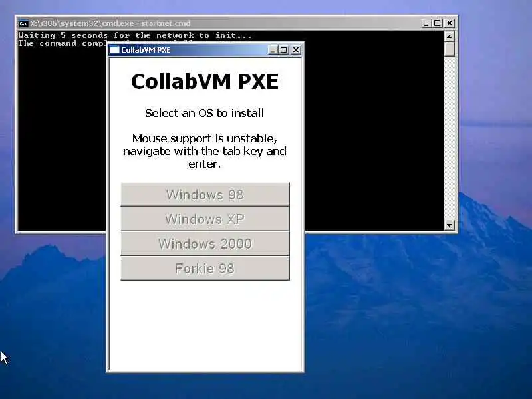Minimize the cmd.exe startnet.cmd window

[426, 23]
